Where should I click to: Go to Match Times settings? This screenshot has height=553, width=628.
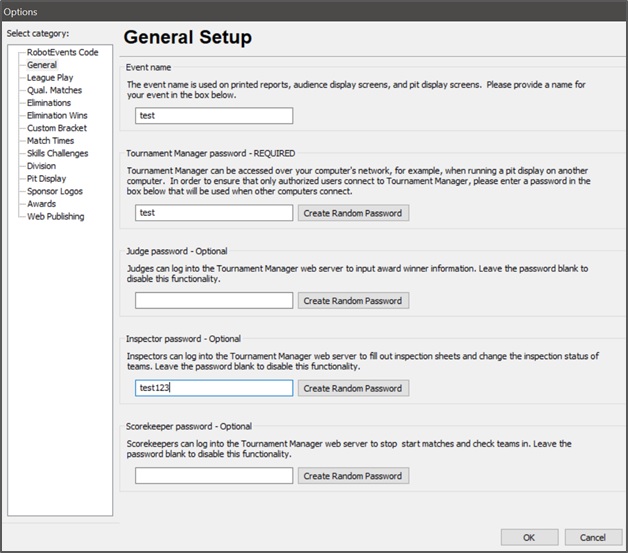[51, 141]
